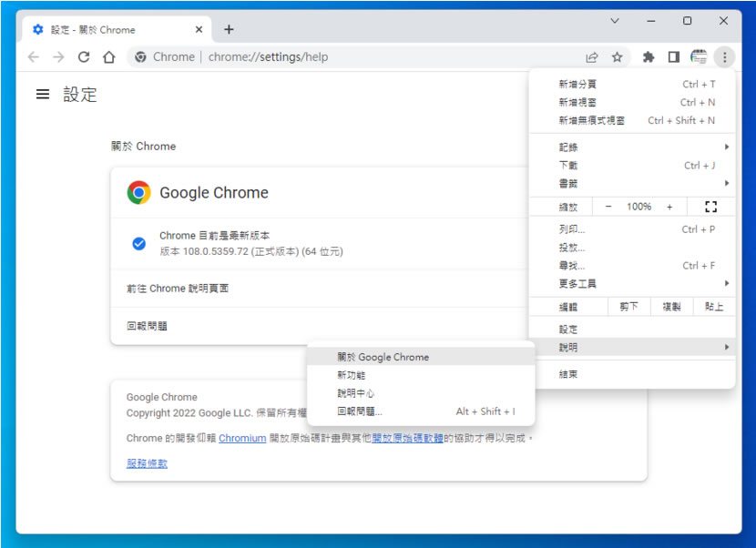This screenshot has height=548, width=756.
Task: Click the 關於 Chrome section heading
Action: point(143,146)
